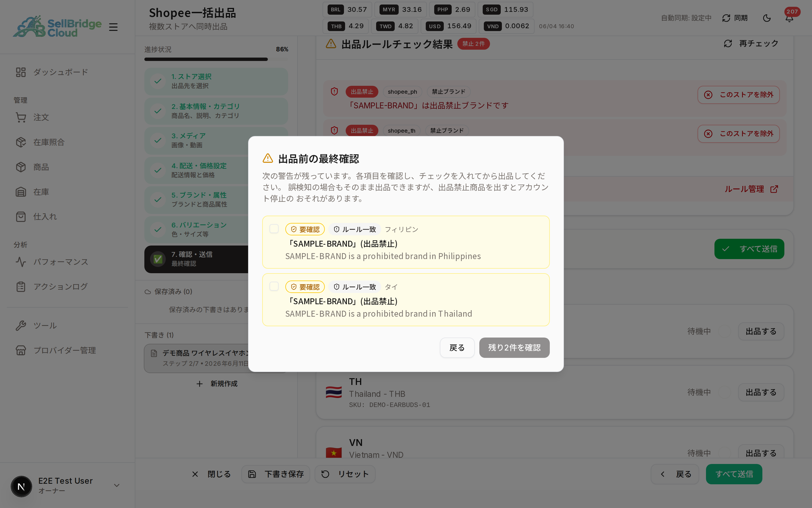This screenshot has height=508, width=812.
Task: Click the MYR 33.16 rate chip
Action: point(400,9)
